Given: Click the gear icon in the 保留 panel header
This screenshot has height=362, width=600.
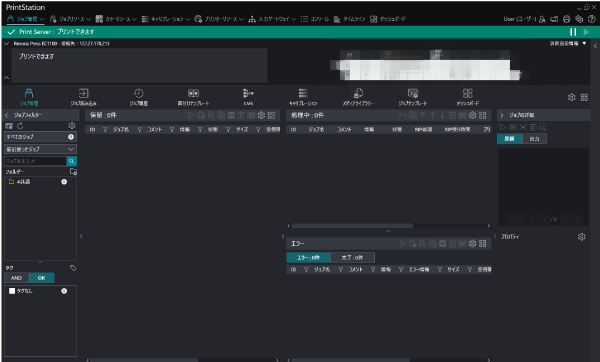Looking at the screenshot, I should [x=261, y=115].
